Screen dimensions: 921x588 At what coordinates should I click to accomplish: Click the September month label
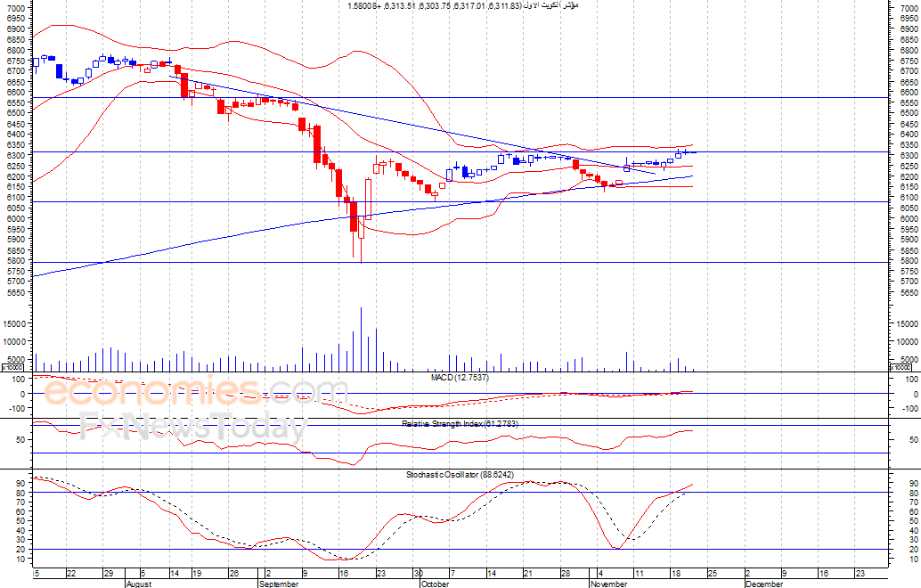pos(279,584)
